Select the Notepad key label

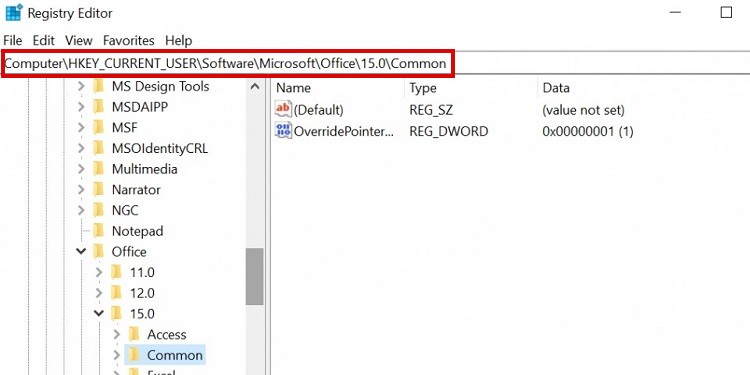click(x=137, y=231)
